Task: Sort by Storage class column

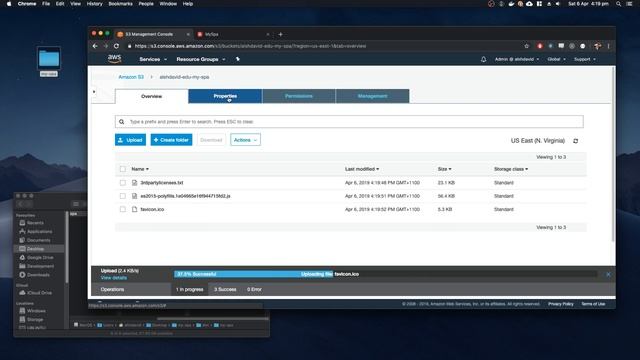Action: (511, 169)
